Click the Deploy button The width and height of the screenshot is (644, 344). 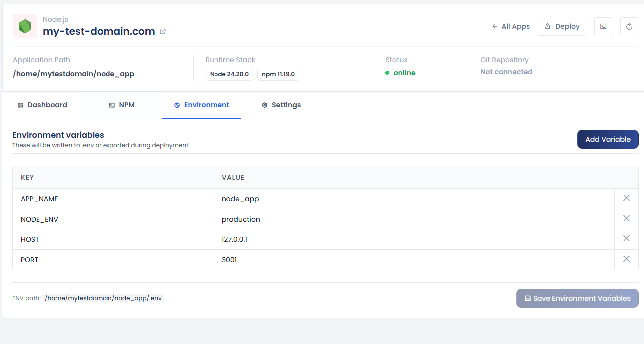pyautogui.click(x=562, y=26)
